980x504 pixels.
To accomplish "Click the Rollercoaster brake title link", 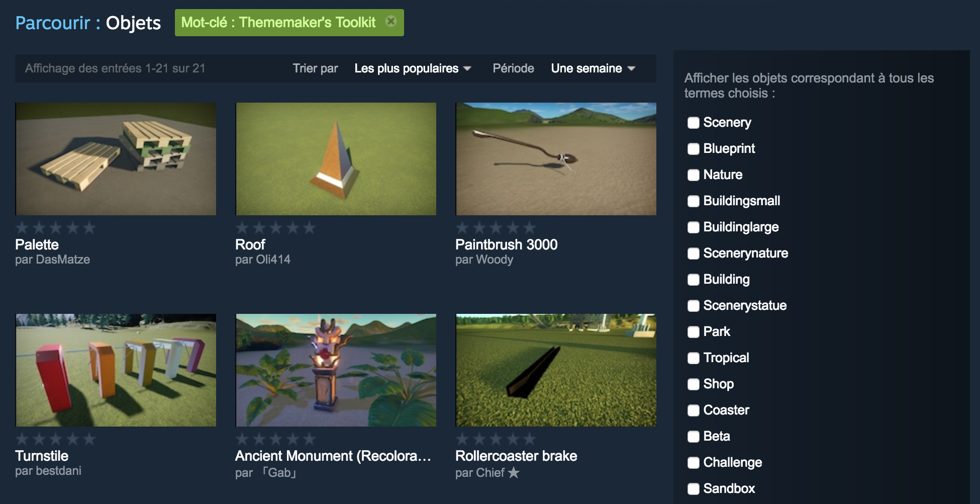I will pos(516,456).
